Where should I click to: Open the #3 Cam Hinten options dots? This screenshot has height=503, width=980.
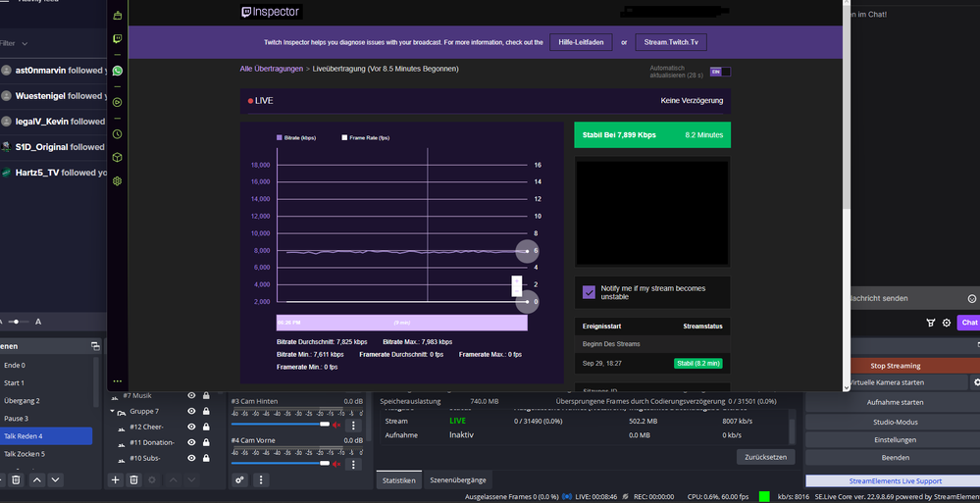pos(353,426)
